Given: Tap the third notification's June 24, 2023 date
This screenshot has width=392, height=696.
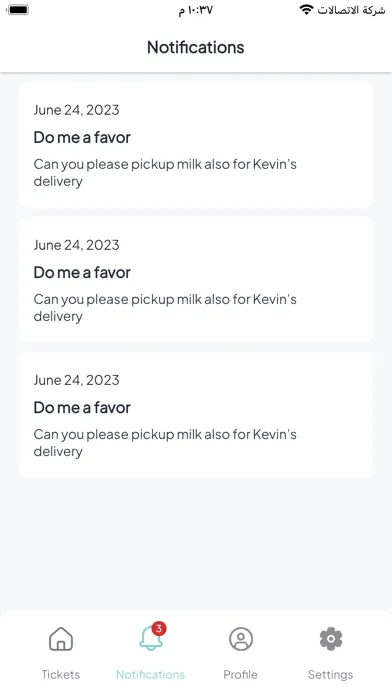Looking at the screenshot, I should pyautogui.click(x=76, y=380).
